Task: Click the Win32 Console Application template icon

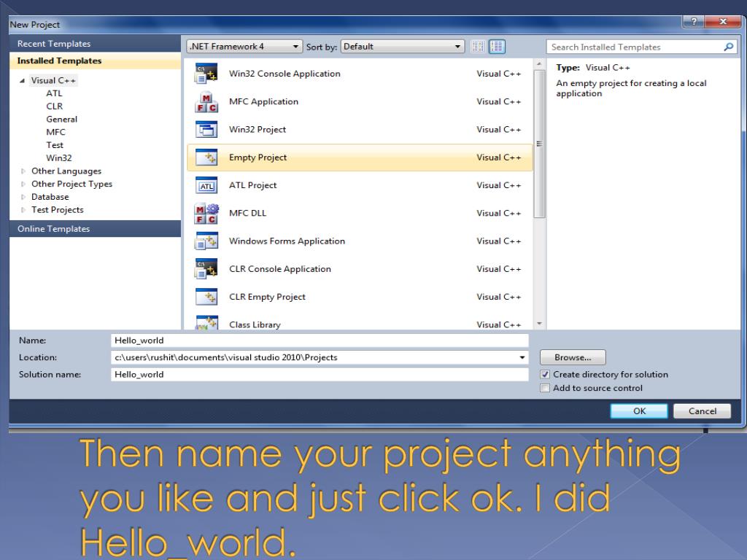Action: pyautogui.click(x=206, y=74)
